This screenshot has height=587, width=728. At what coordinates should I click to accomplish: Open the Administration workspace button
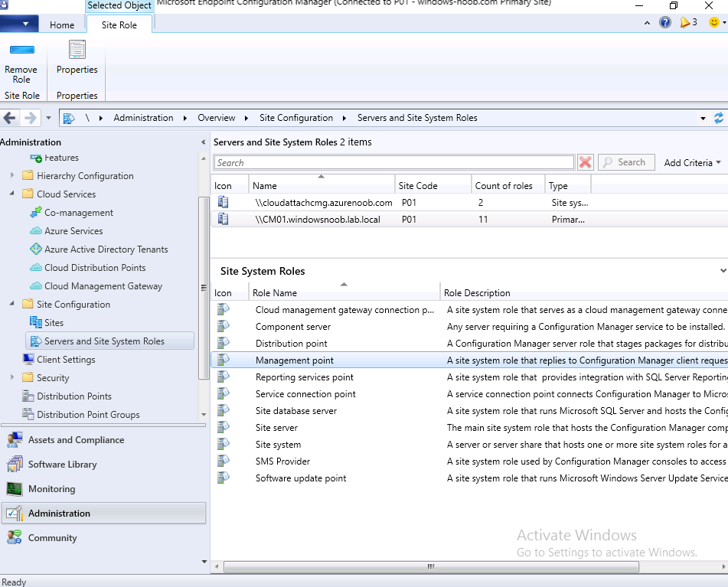point(104,514)
